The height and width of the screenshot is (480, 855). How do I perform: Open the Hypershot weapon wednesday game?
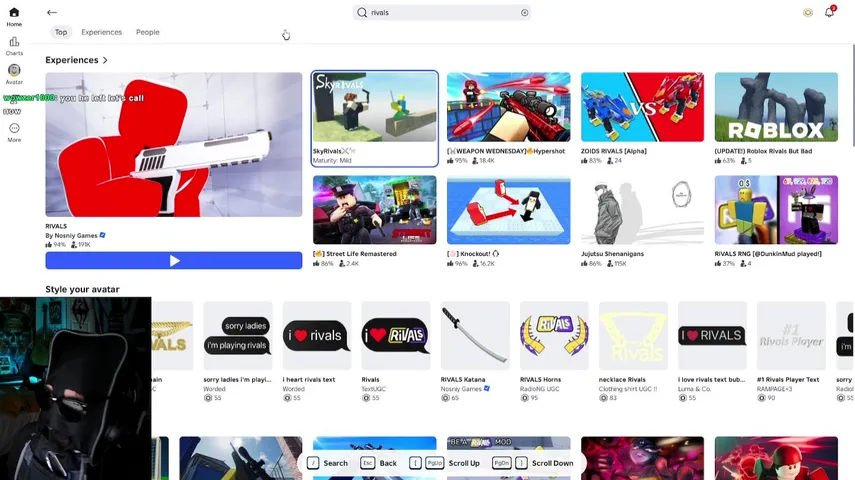(x=508, y=118)
